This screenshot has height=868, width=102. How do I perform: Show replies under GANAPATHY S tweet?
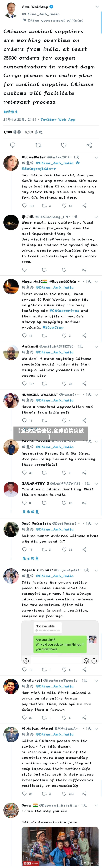31,512
